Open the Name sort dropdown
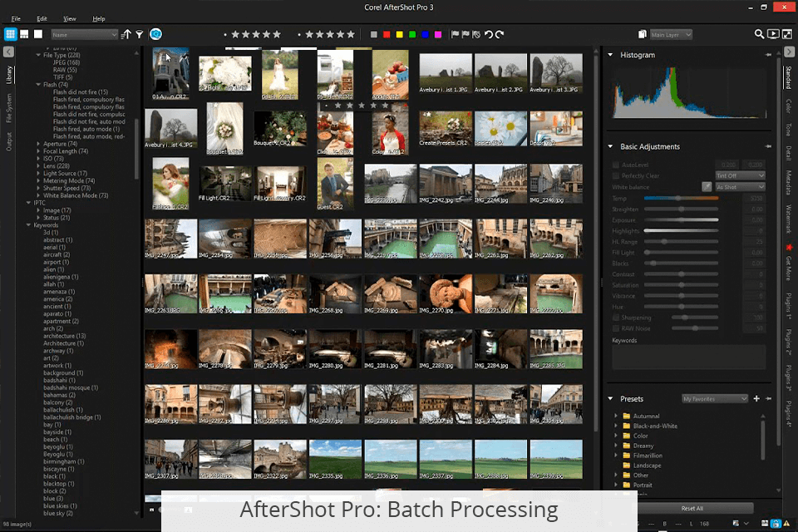Image resolution: width=798 pixels, height=532 pixels. tap(85, 35)
